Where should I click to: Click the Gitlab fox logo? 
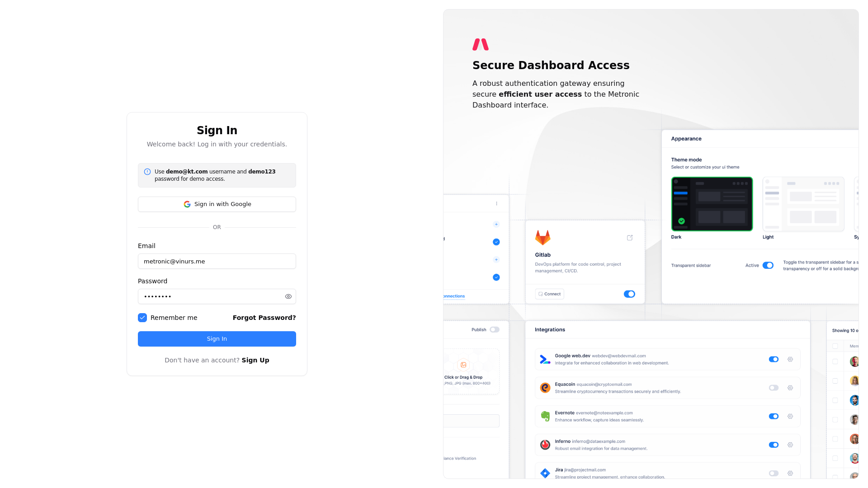coord(542,238)
